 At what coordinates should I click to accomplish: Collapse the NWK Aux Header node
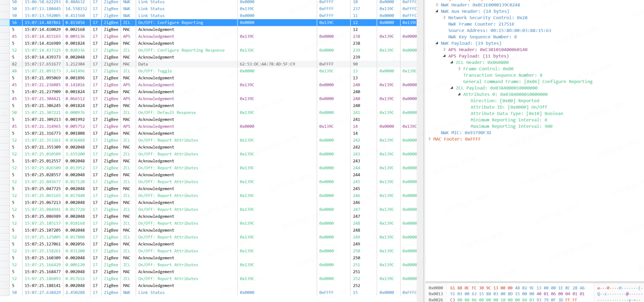(x=437, y=12)
